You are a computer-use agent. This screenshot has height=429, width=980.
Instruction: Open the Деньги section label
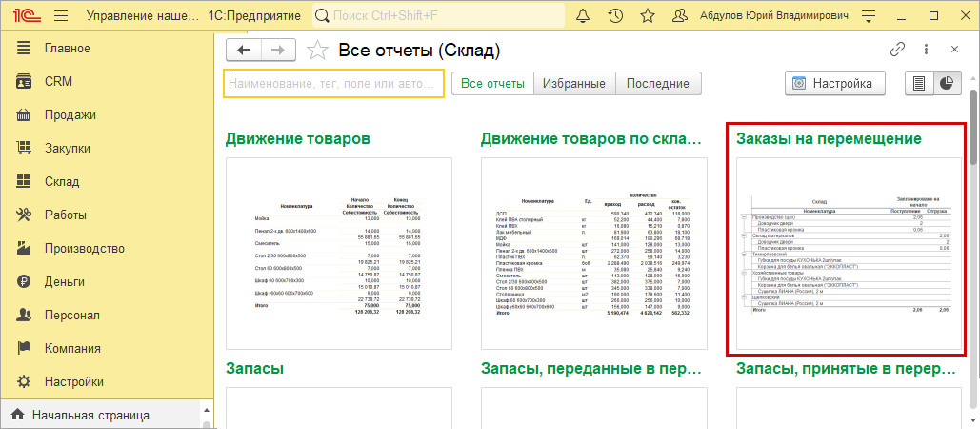(x=63, y=282)
